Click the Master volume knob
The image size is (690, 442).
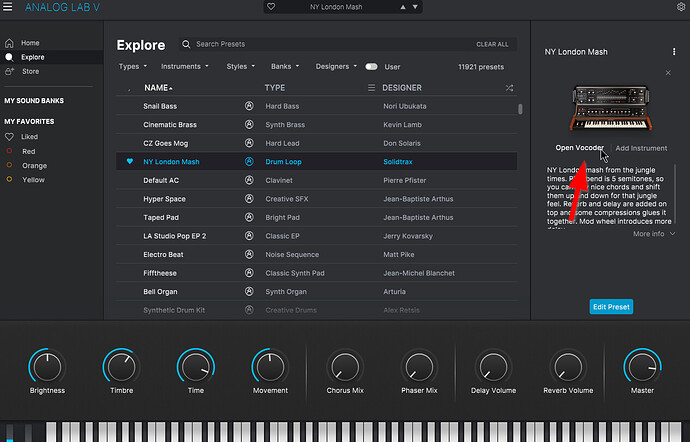coord(642,367)
